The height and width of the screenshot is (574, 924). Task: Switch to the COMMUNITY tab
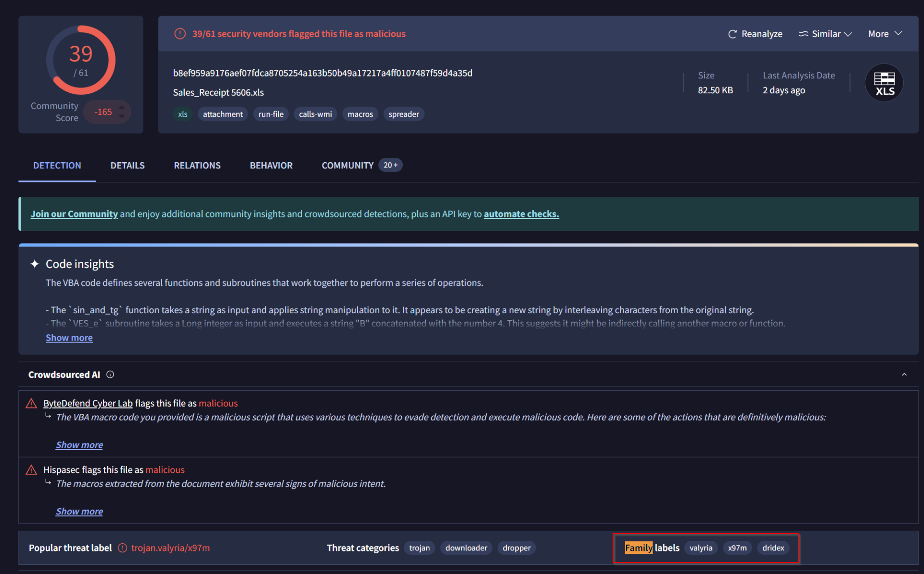pyautogui.click(x=347, y=166)
